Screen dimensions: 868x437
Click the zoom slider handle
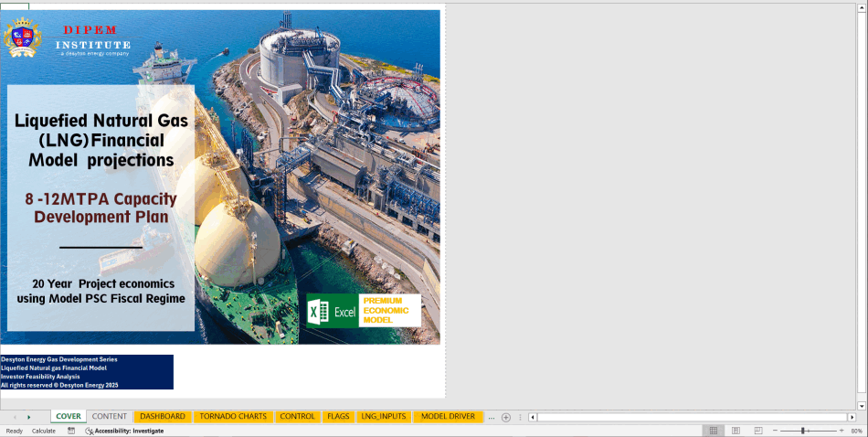[x=803, y=431]
